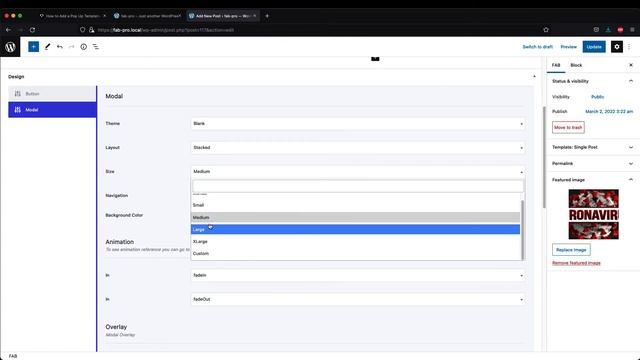
Task: Choose the Large size option
Action: coord(356,229)
